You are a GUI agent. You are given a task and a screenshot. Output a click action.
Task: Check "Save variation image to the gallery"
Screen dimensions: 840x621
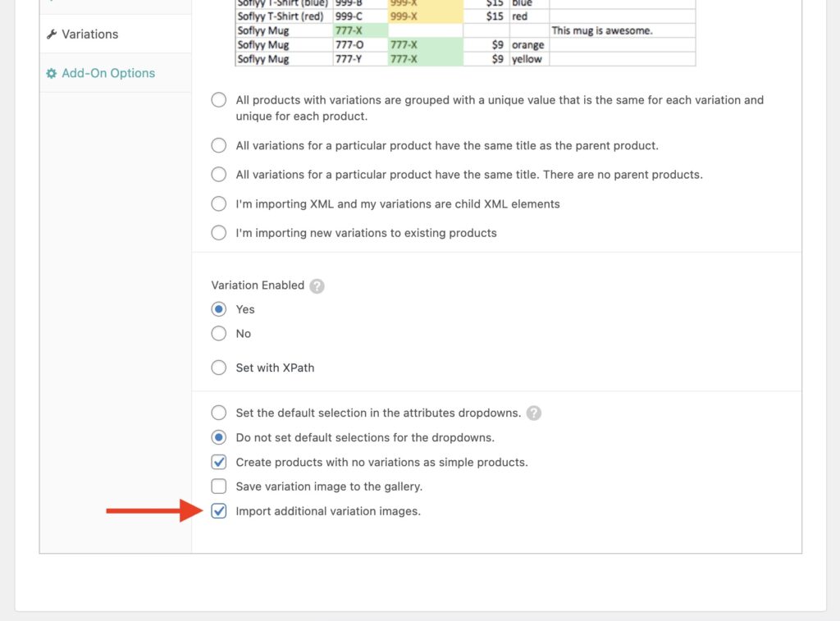(x=219, y=486)
